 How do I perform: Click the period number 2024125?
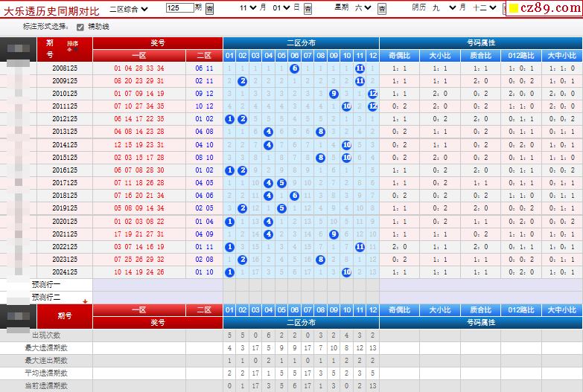coord(65,272)
